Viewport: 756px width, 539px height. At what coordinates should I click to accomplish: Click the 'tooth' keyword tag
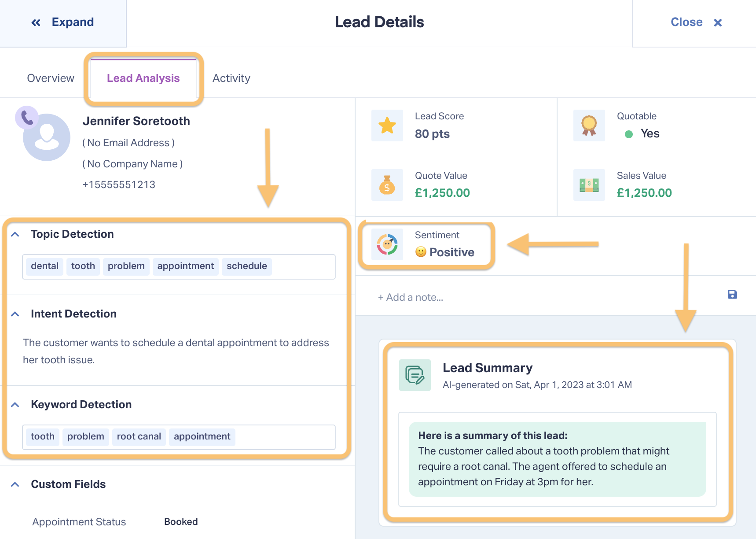coord(43,437)
